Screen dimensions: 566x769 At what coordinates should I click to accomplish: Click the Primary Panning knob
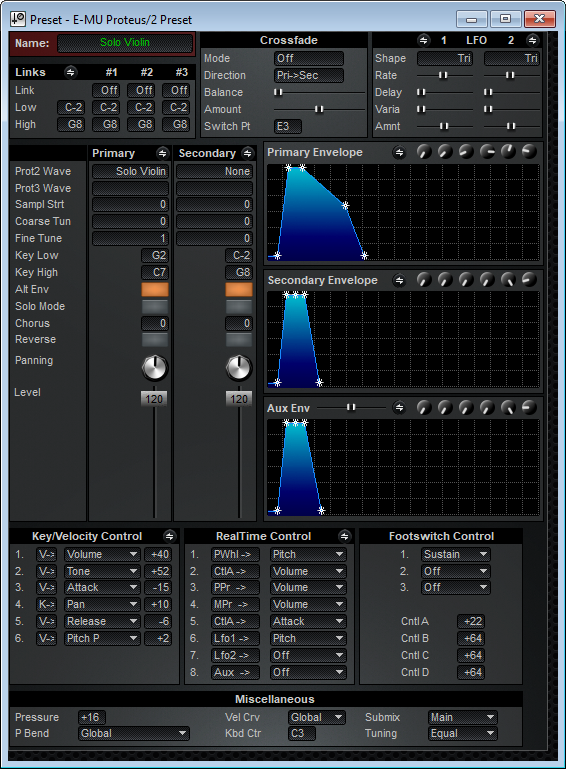154,368
